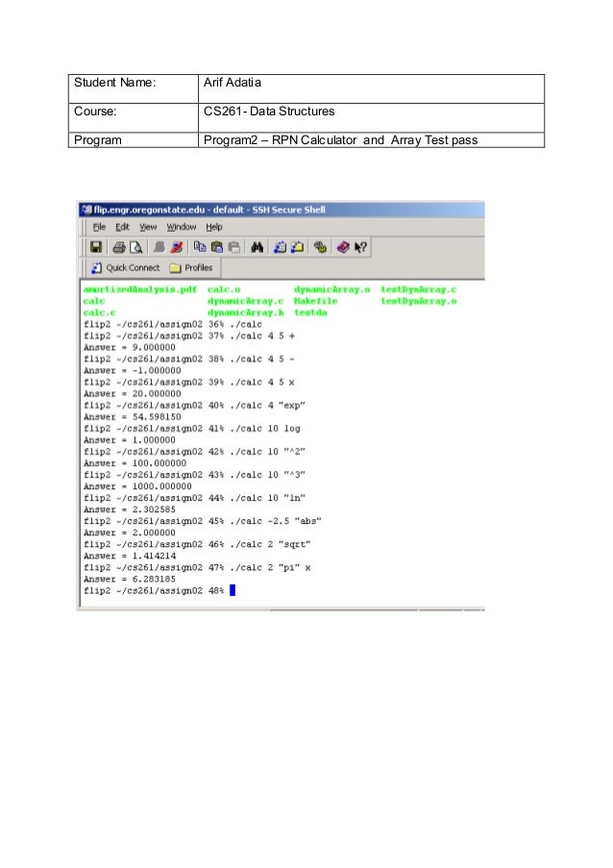Open New Terminal Window icon

coord(280,247)
